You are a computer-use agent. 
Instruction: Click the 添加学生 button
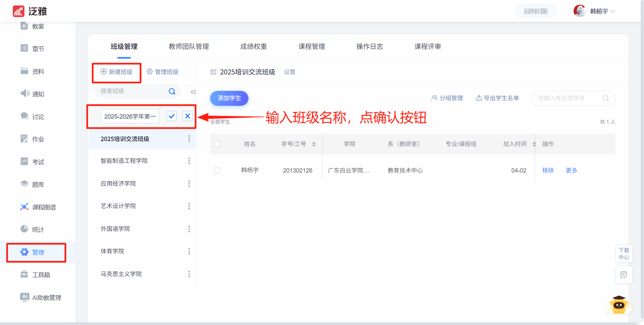pos(229,98)
